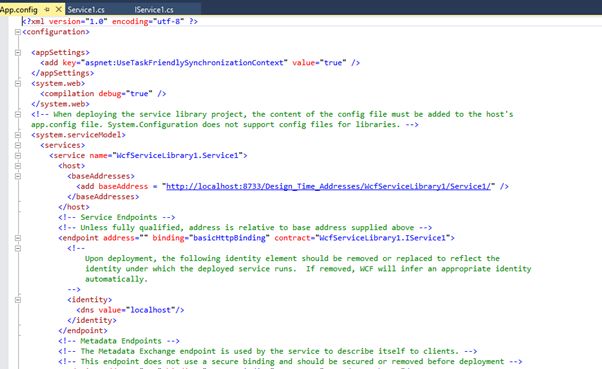Click the closing </system.web> tag
The height and width of the screenshot is (369, 602).
click(60, 104)
